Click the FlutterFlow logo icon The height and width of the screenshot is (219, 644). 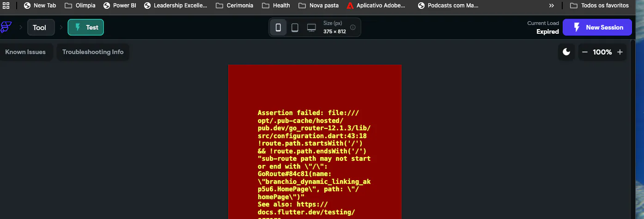pos(6,27)
